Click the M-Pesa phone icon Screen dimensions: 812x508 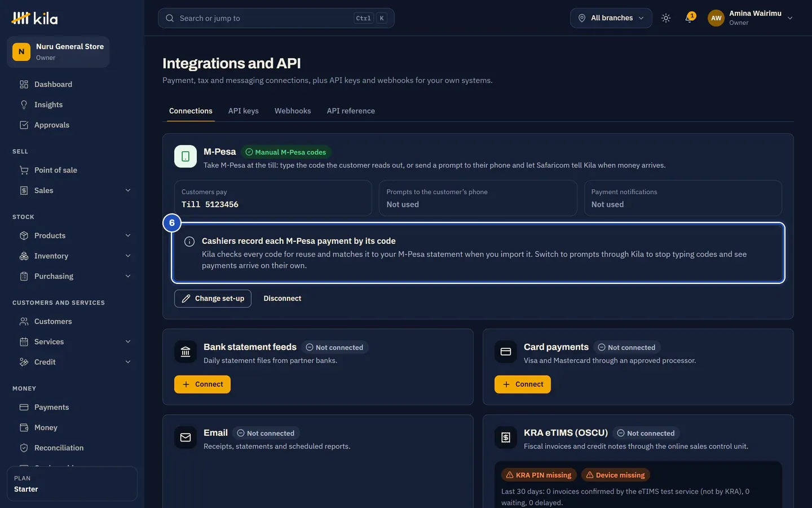coord(186,156)
